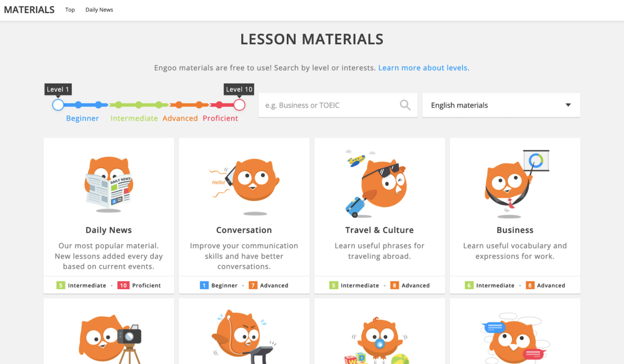Choose the Business owl with chart

[x=516, y=184]
